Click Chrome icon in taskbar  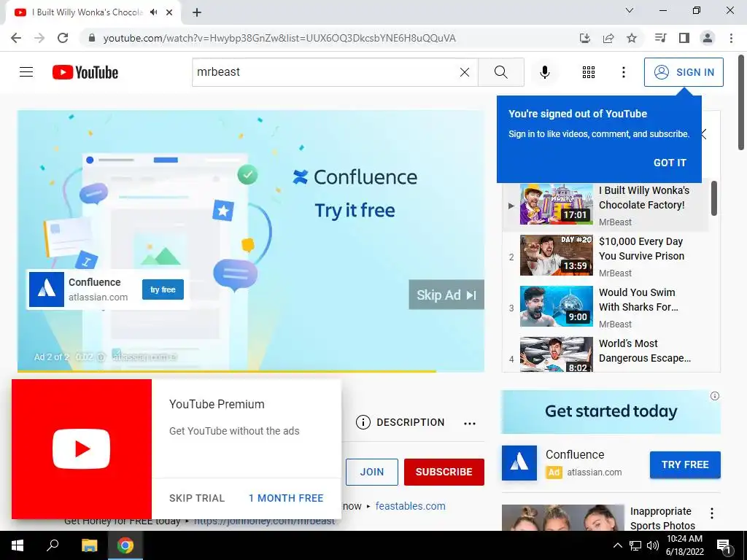click(125, 545)
